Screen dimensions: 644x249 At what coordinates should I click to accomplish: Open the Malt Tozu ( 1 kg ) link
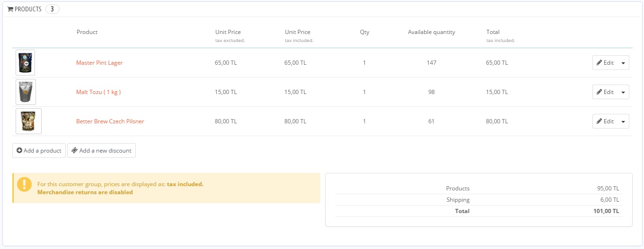98,92
